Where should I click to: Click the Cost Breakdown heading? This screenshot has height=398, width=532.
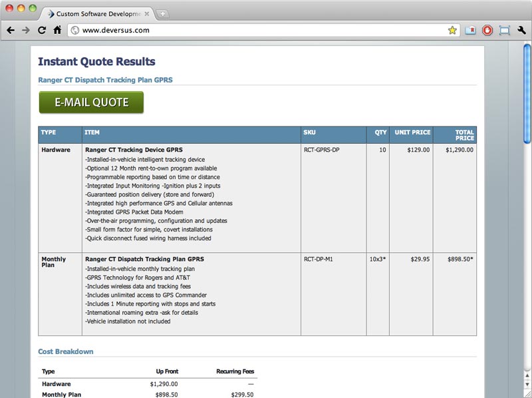(66, 351)
